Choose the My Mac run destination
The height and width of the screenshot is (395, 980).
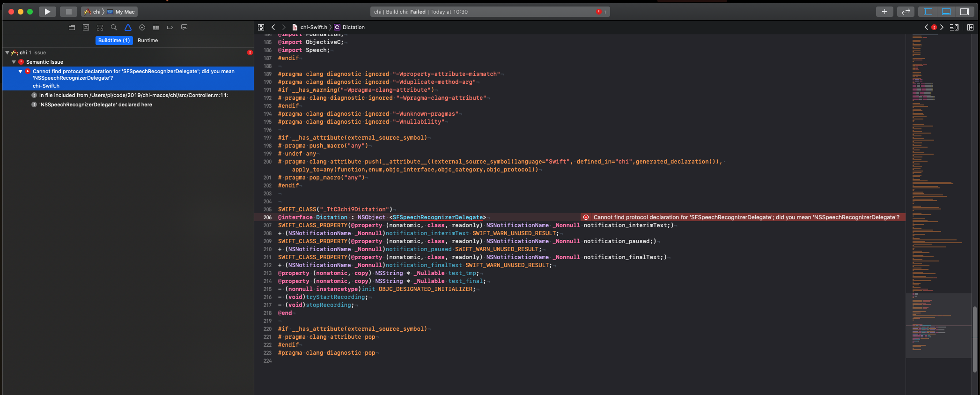[x=121, y=12]
